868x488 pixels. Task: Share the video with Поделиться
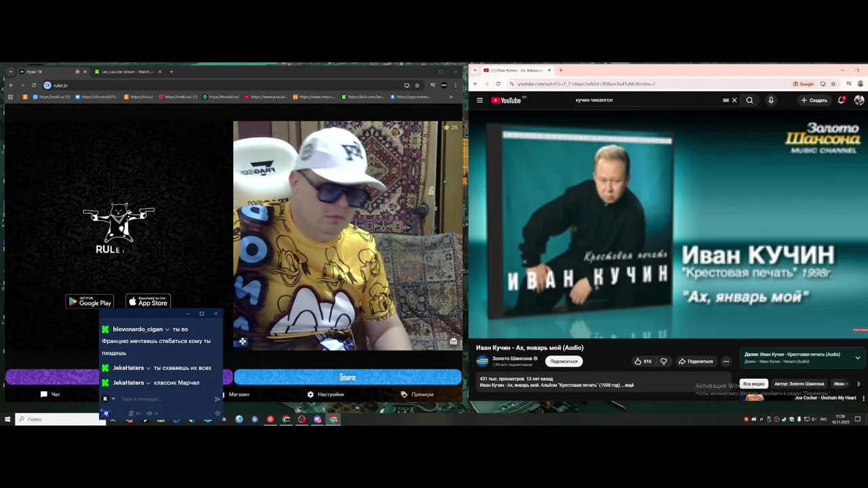tap(695, 361)
